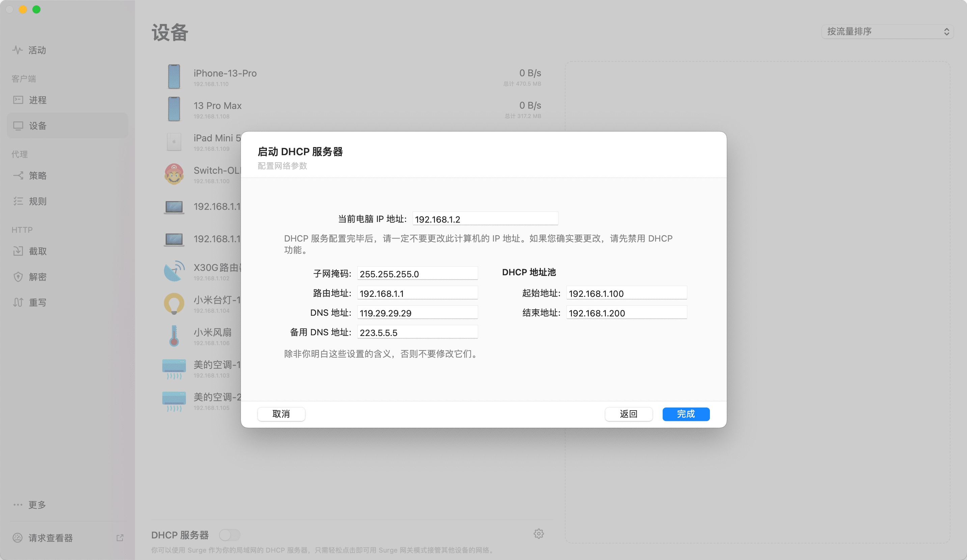Click the 返回 button
This screenshot has width=967, height=560.
pos(628,414)
